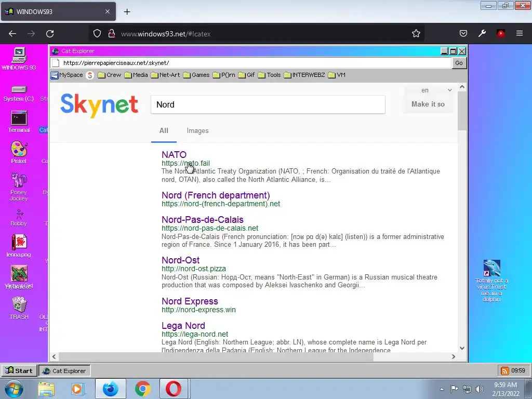Click the https://nord-pas-de-calais.net URL
532x399 pixels.
(x=210, y=229)
